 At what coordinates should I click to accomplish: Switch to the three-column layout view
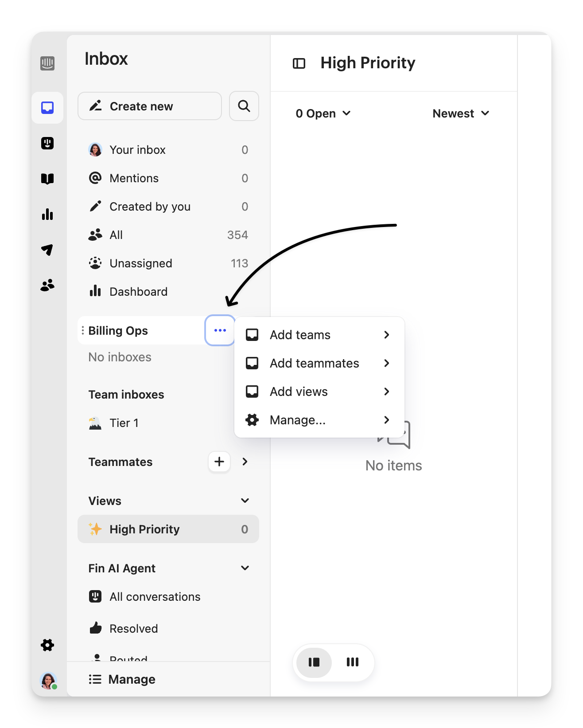click(x=353, y=662)
